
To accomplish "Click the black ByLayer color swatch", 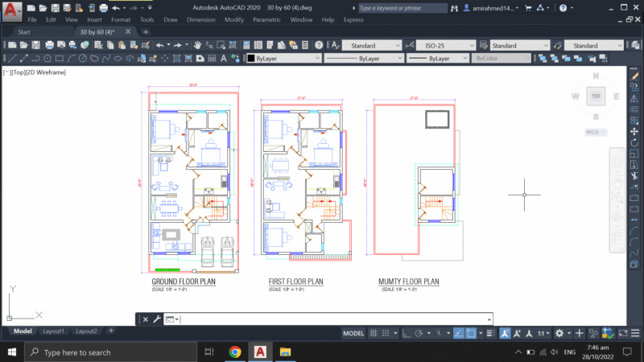I will (251, 59).
